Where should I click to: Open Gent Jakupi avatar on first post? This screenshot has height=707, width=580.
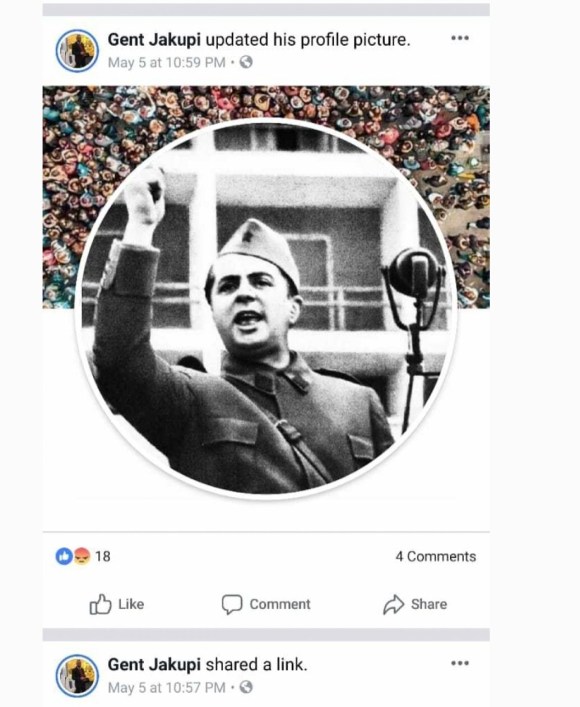(77, 50)
